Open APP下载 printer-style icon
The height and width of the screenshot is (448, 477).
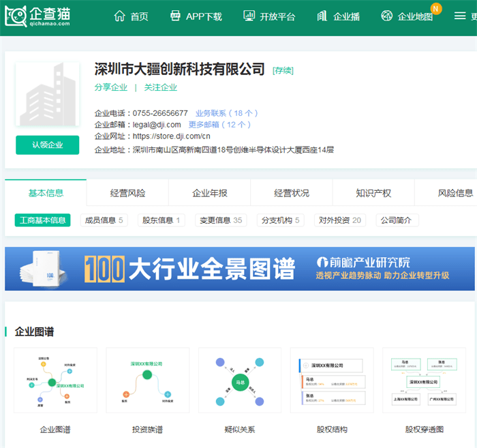pyautogui.click(x=176, y=16)
